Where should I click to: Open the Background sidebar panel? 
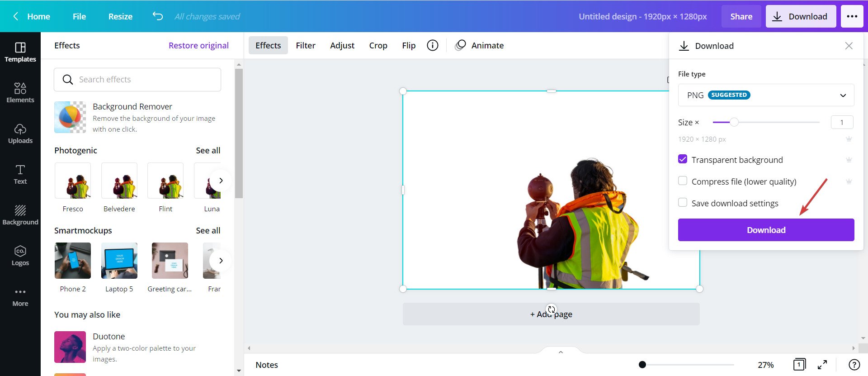click(x=20, y=215)
